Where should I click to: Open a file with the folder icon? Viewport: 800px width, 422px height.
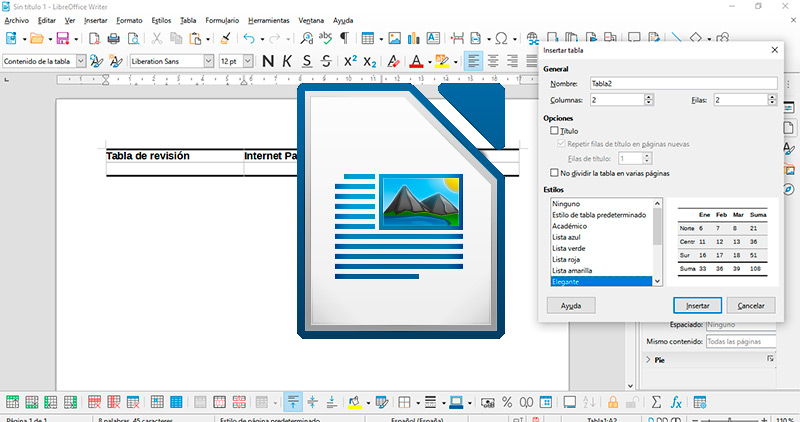37,38
